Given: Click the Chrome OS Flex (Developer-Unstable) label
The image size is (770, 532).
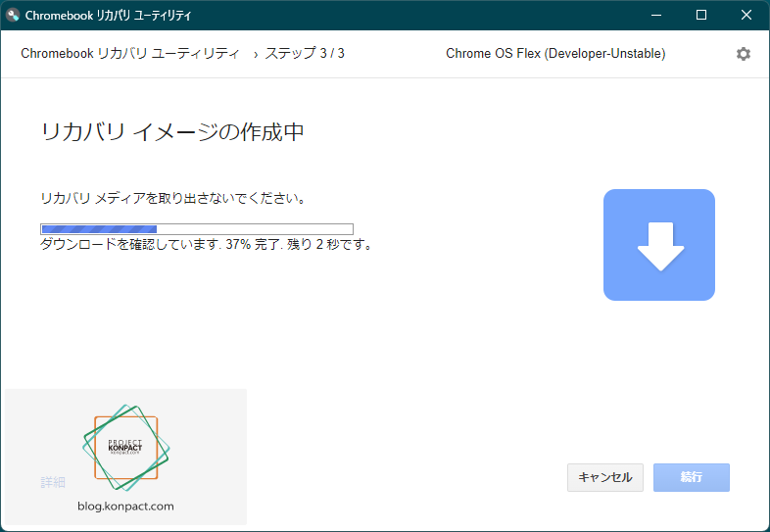Looking at the screenshot, I should click(x=555, y=53).
